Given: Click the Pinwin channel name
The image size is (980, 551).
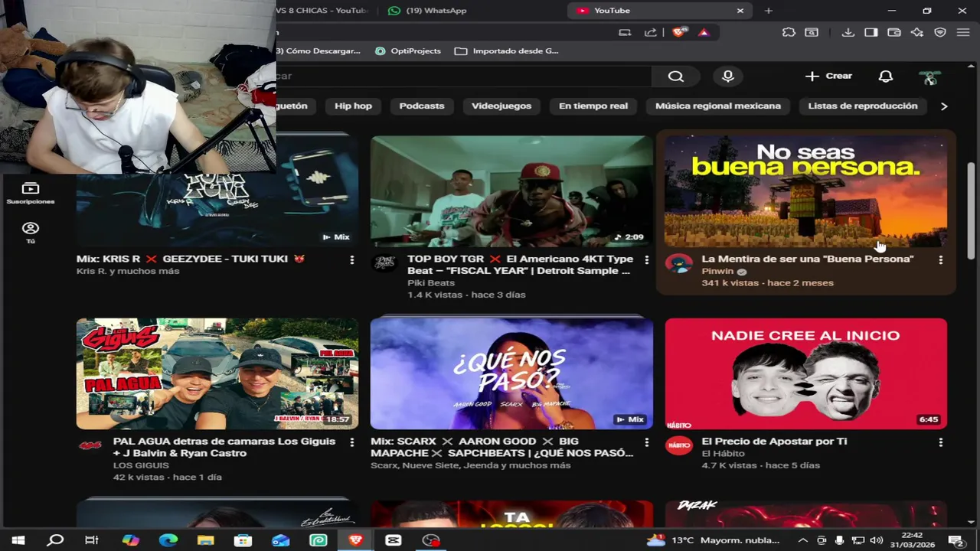Looking at the screenshot, I should [x=717, y=271].
